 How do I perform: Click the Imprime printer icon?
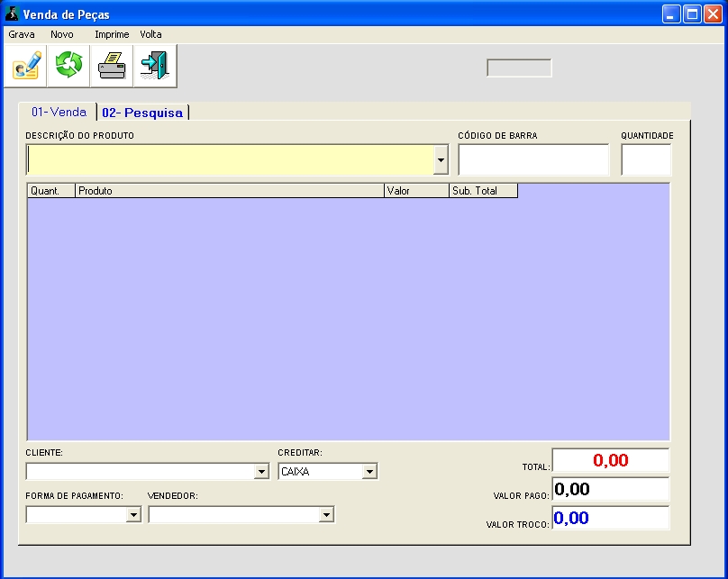click(112, 66)
